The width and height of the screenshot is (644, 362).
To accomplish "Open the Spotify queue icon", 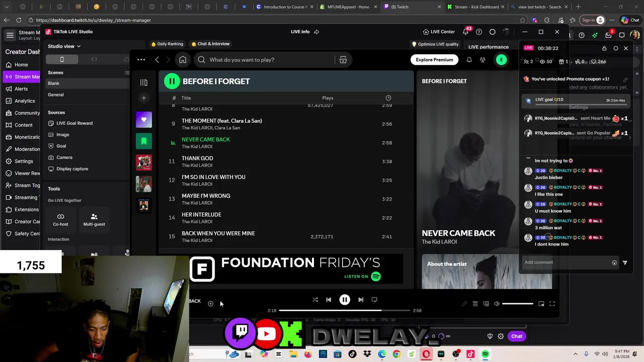I will 475,304.
